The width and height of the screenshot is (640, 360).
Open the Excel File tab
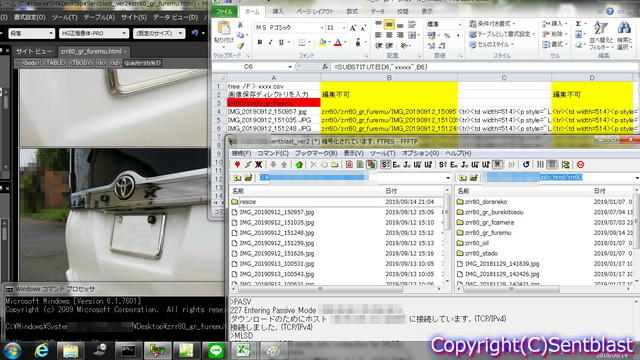pyautogui.click(x=224, y=11)
